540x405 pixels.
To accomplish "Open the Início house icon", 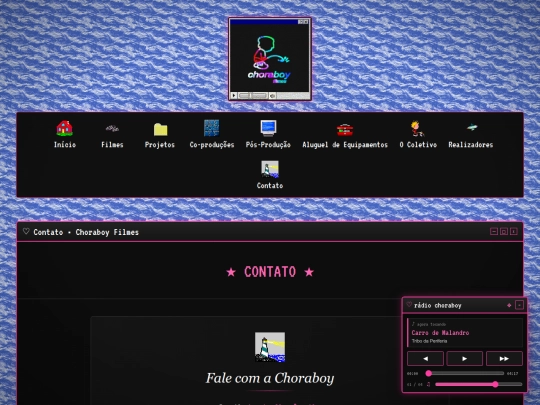I will pyautogui.click(x=64, y=128).
